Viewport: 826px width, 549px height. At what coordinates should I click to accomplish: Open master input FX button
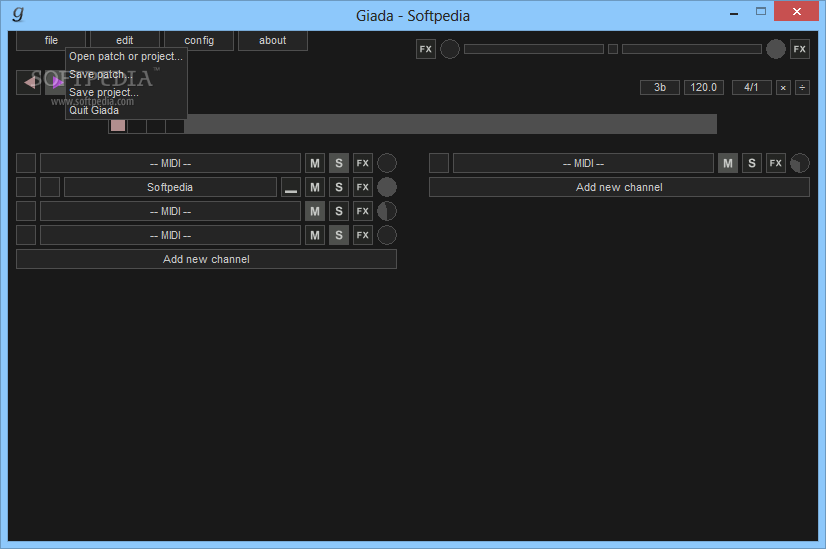[426, 49]
